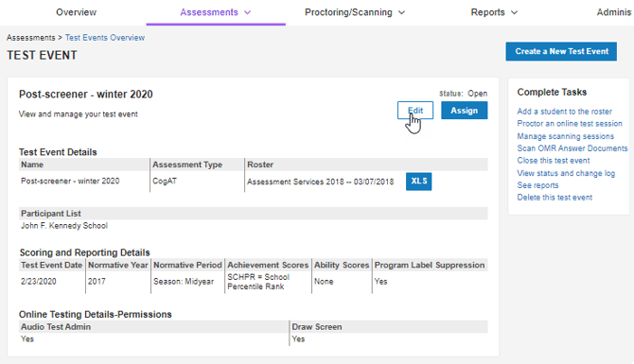Click the Post-screener name table cell
The image size is (634, 364).
coord(70,181)
